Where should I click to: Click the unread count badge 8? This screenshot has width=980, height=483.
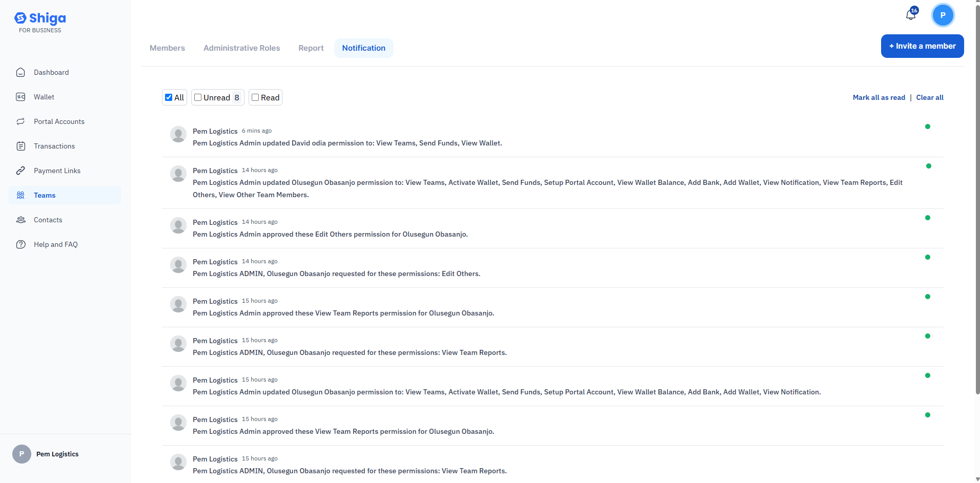click(237, 97)
